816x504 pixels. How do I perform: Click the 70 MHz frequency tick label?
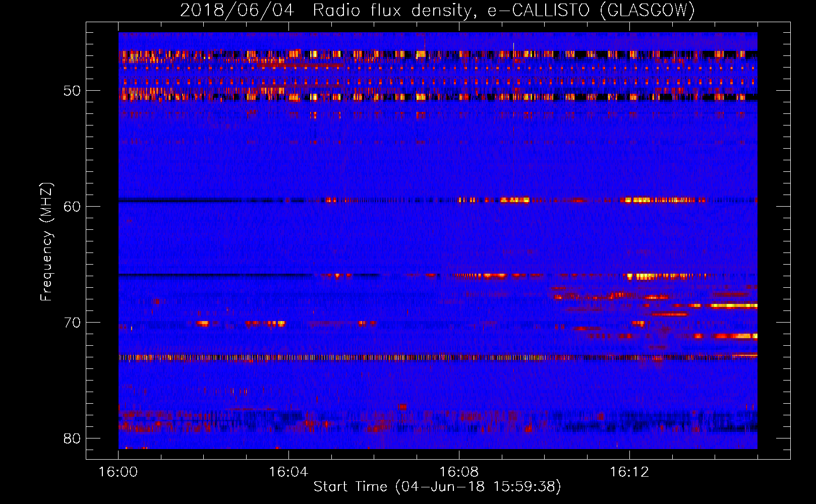click(x=72, y=323)
